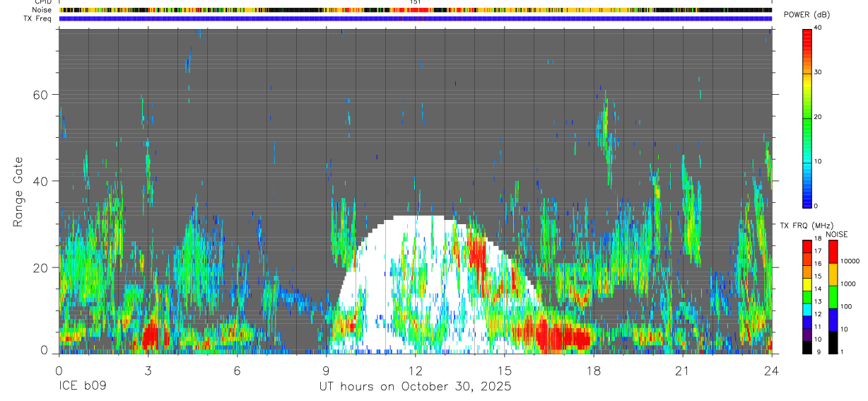Pick the black 9–10 MHz TX FRQ swatch
868x401 pixels.
807,347
